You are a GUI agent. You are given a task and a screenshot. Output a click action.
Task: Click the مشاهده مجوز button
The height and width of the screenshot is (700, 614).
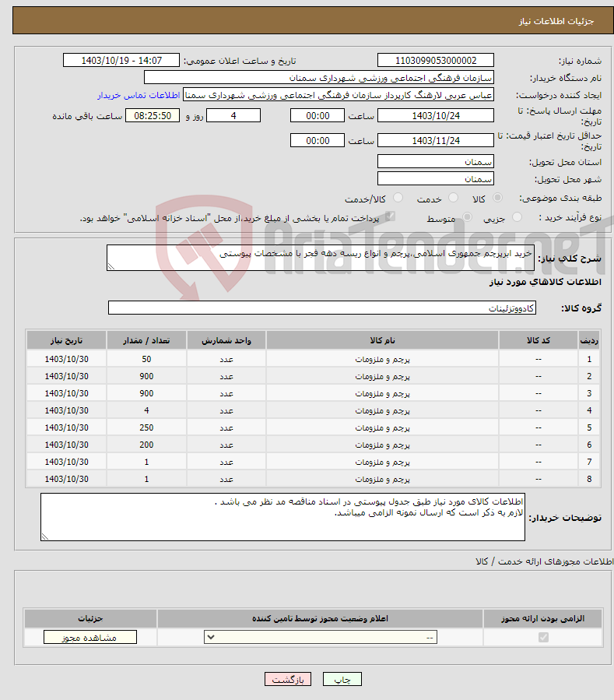click(90, 638)
